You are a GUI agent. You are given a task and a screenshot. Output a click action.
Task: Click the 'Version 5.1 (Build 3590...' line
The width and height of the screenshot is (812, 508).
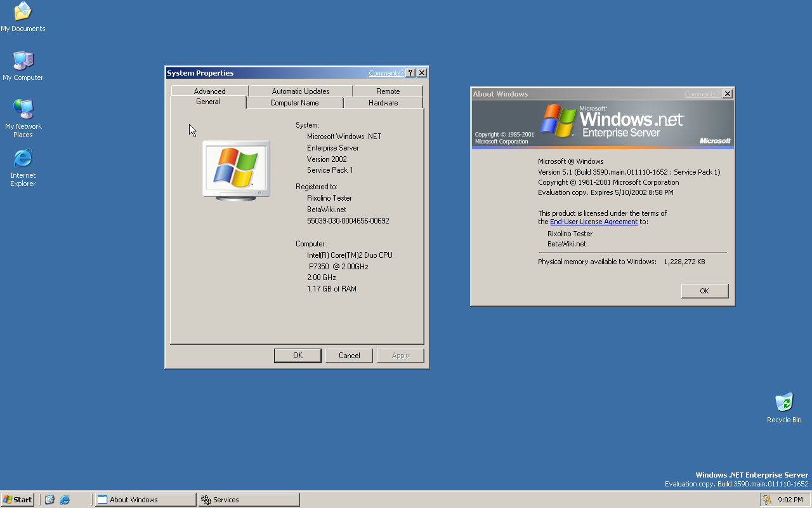point(629,172)
